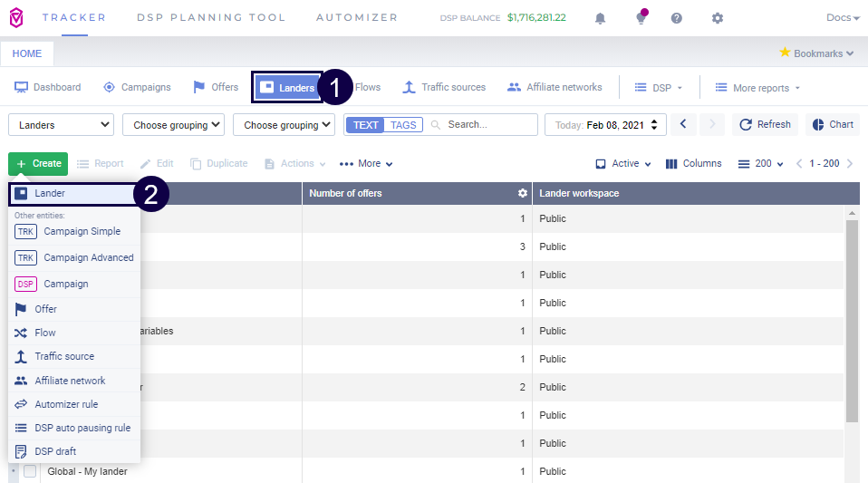Click the gear icon in Number of offers column
This screenshot has height=483, width=868.
[522, 193]
